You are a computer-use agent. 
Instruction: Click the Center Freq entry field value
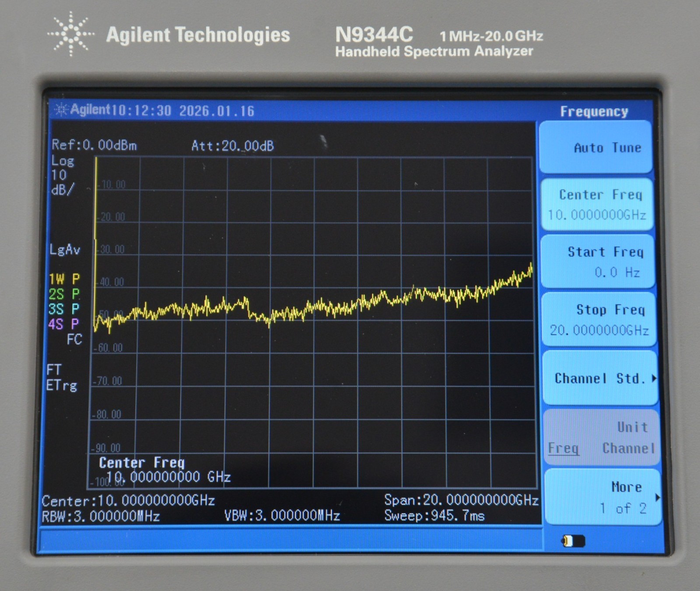pos(168,477)
